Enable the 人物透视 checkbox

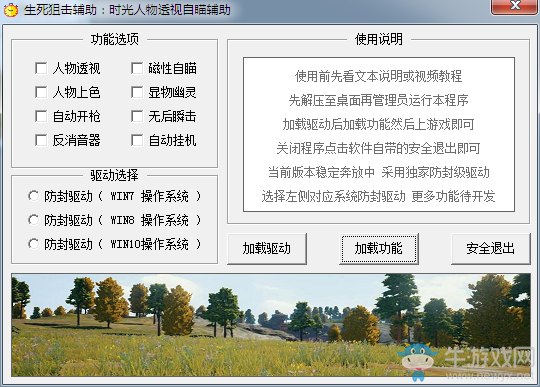click(x=41, y=68)
